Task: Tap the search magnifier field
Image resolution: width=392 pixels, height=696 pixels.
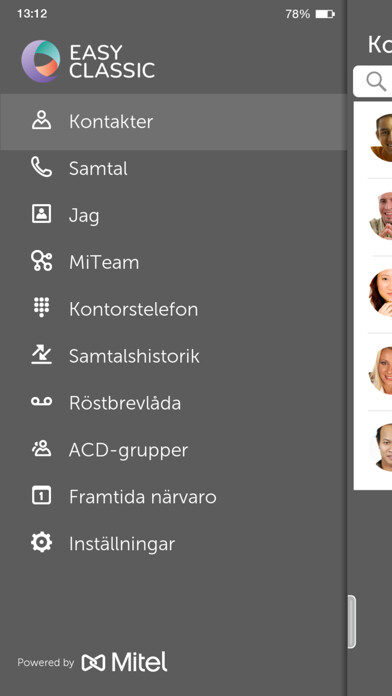Action: (373, 82)
